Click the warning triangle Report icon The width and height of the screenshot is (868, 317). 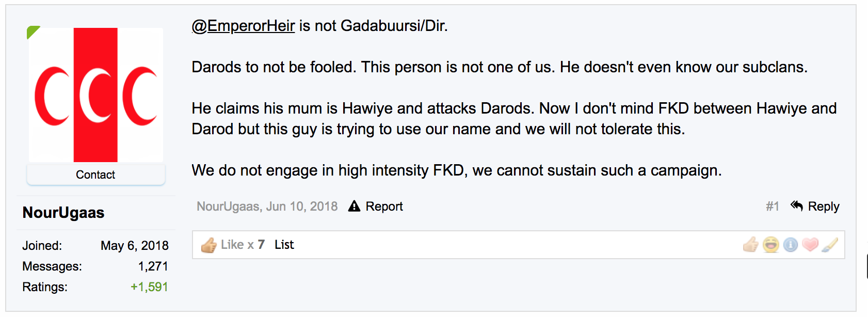pos(354,206)
